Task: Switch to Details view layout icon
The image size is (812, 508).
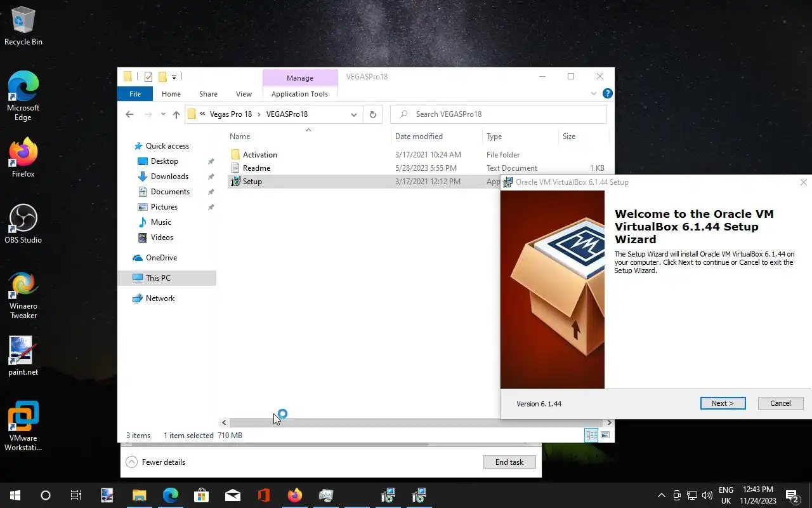Action: click(591, 435)
